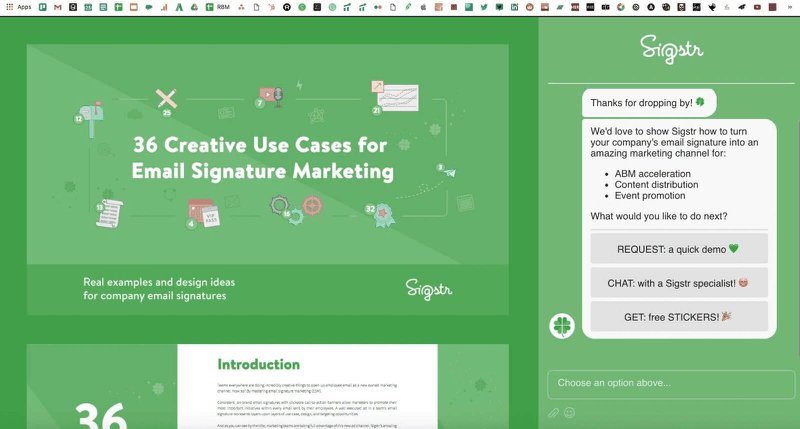The image size is (800, 429).
Task: Click the clover chatbot avatar
Action: tap(562, 325)
